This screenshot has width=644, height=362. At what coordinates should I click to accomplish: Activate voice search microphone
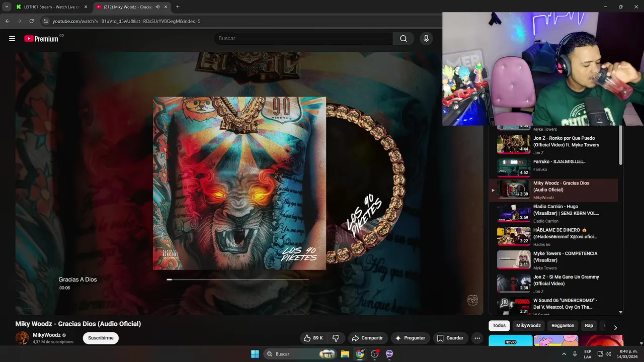[426, 39]
